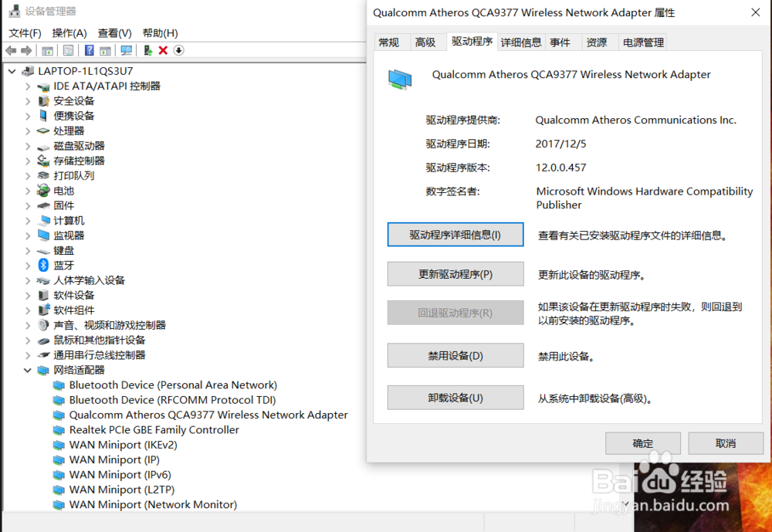The height and width of the screenshot is (532, 772).
Task: Expand the 通用串行总线控制器 node
Action: (28, 355)
